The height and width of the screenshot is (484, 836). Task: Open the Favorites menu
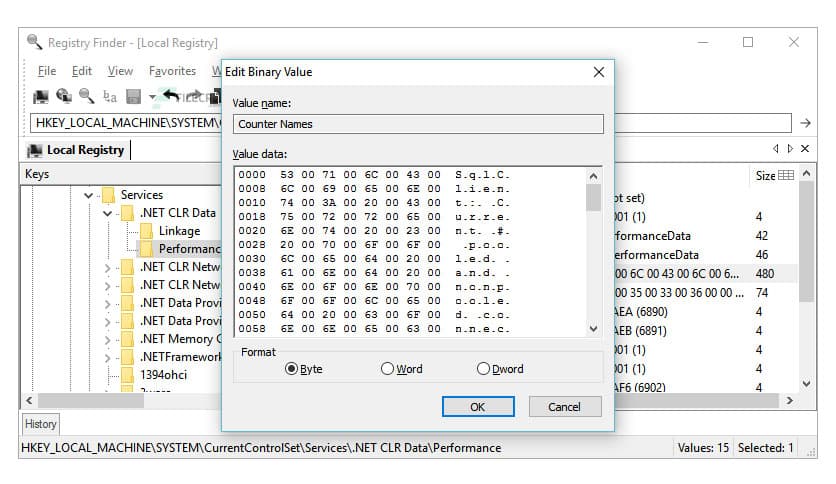[172, 71]
